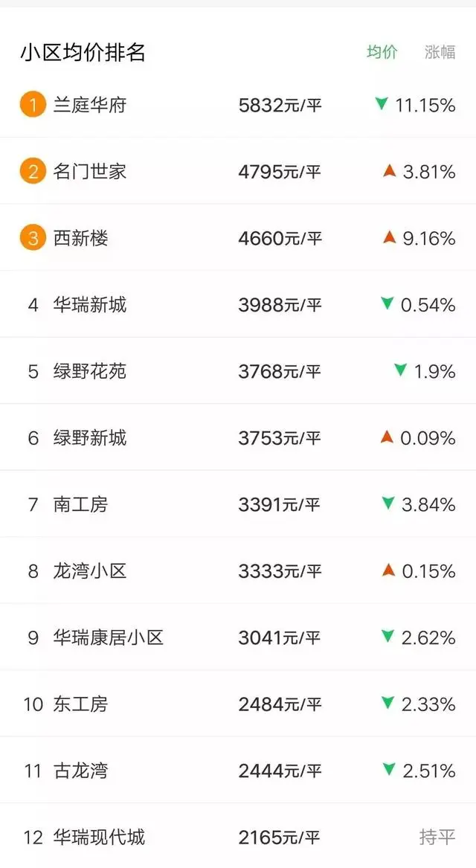Click the 小区均价排名 heading
This screenshot has width=476, height=868.
(x=83, y=52)
